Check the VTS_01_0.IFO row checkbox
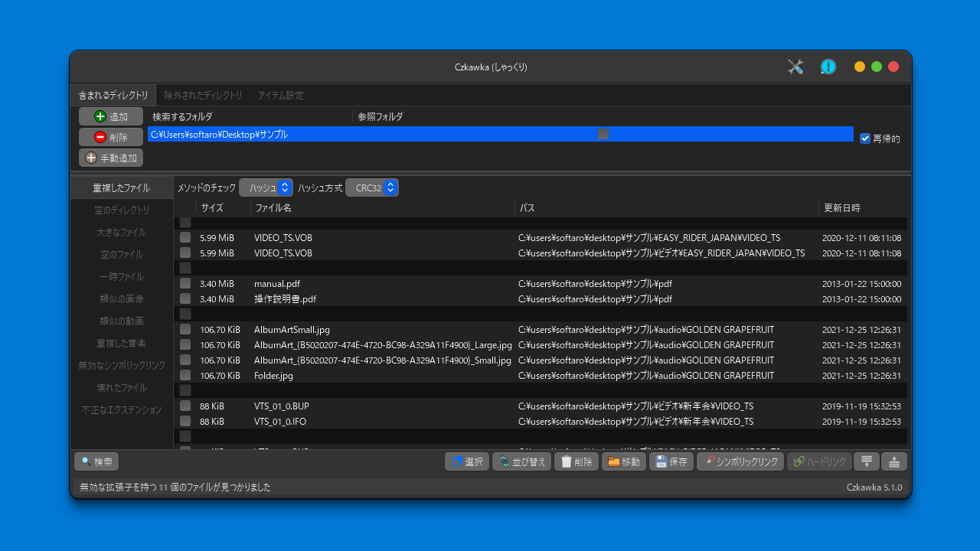The image size is (980, 551). 185,421
